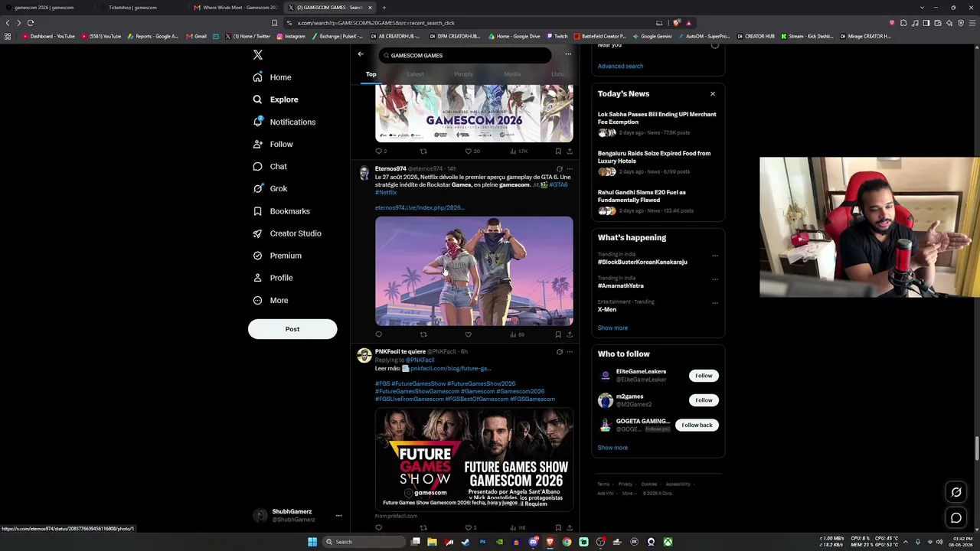
Task: Open Grok from the sidebar
Action: [269, 188]
